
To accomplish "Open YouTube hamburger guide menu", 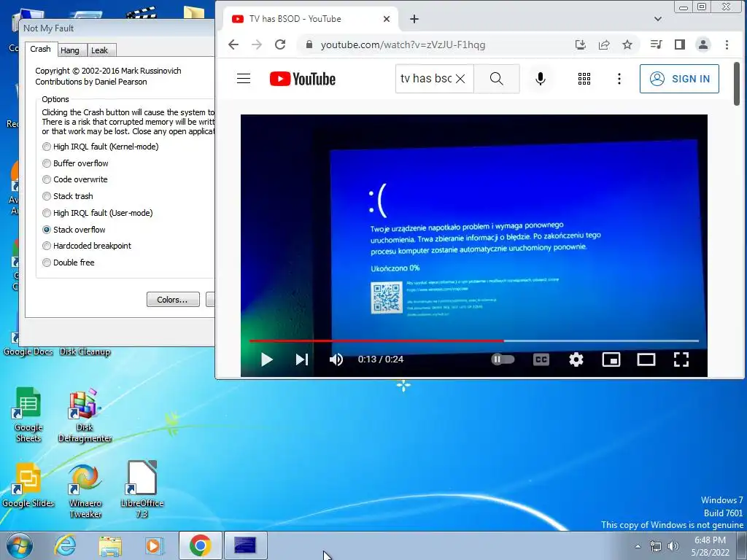I will (244, 79).
